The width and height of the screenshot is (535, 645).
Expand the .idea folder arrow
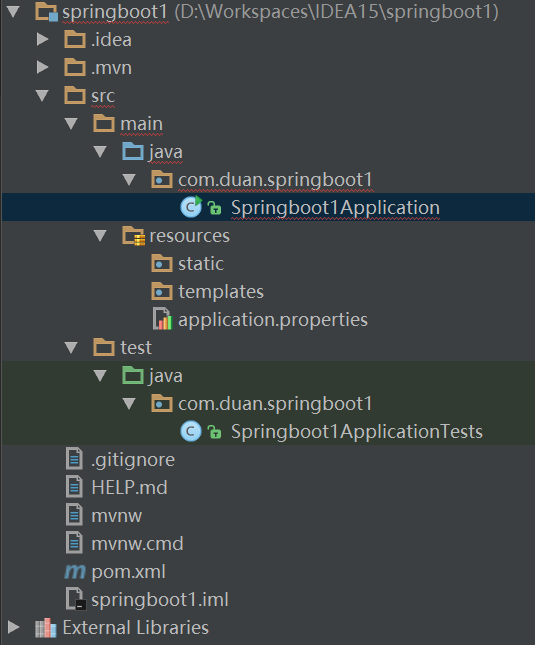click(42, 39)
